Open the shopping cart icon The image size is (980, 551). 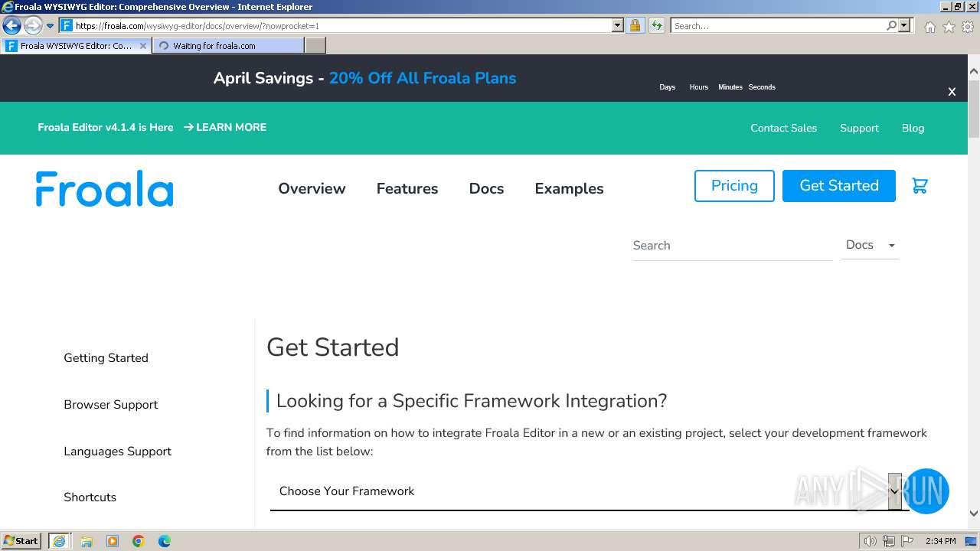[x=920, y=186]
